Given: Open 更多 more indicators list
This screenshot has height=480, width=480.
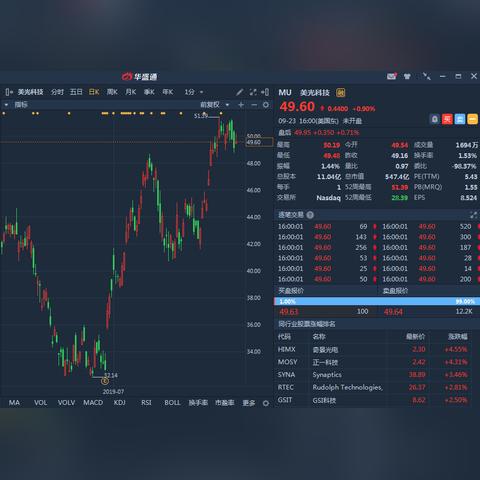Looking at the screenshot, I should point(249,403).
